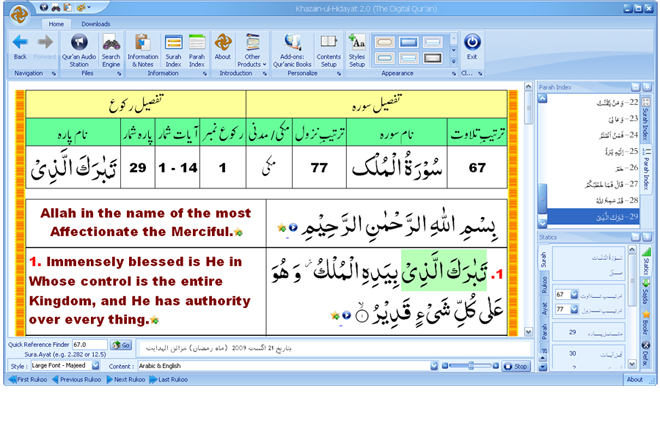660x440 pixels.
Task: Open the Search Engine binoculars tool
Action: (x=111, y=50)
